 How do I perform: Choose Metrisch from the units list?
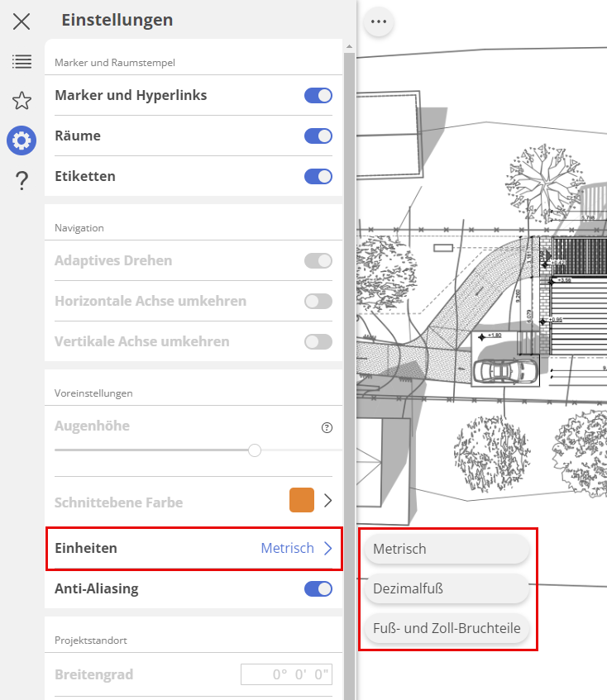pos(447,549)
